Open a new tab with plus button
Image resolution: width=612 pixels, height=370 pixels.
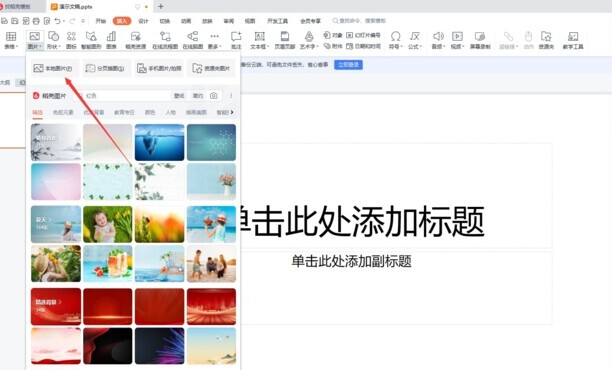point(160,6)
